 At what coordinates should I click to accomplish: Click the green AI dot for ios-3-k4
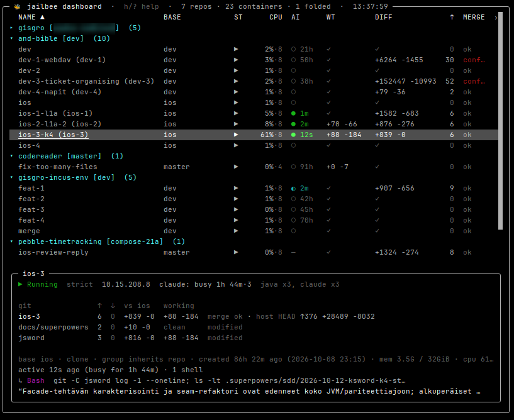(x=293, y=135)
